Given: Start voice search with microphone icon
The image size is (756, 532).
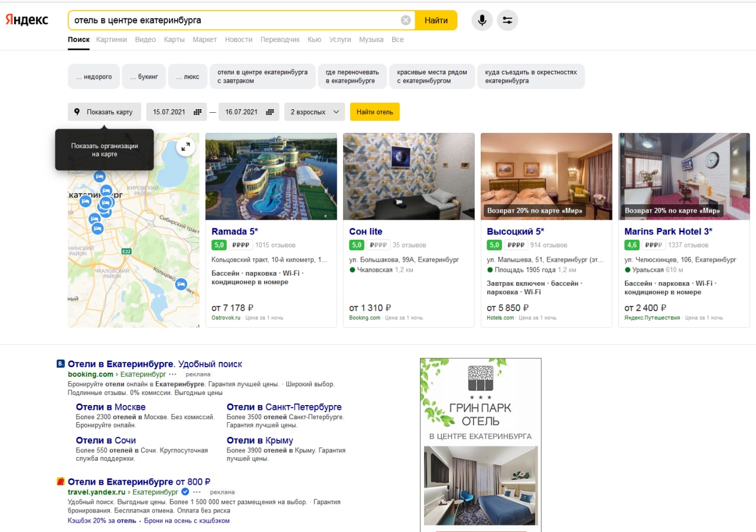Looking at the screenshot, I should 482,20.
